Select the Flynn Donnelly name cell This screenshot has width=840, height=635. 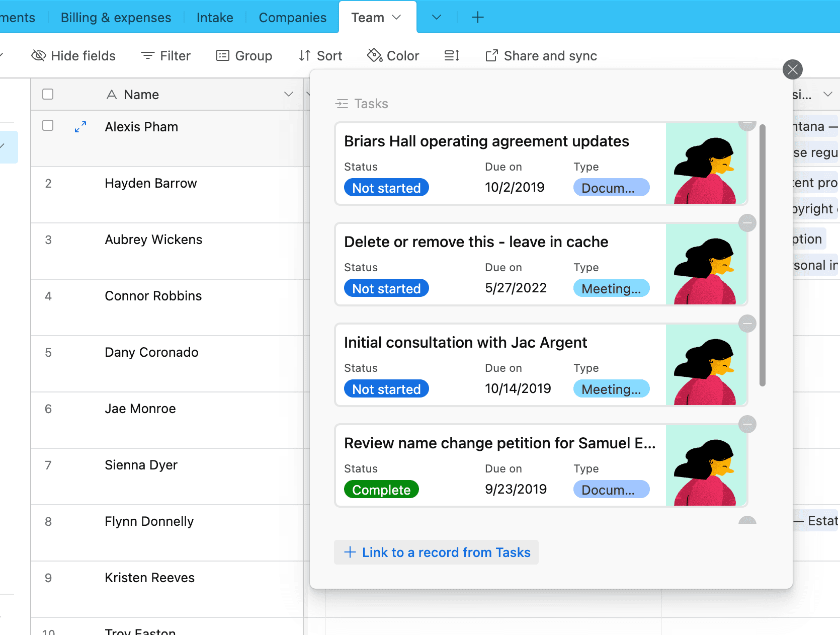[167, 533]
